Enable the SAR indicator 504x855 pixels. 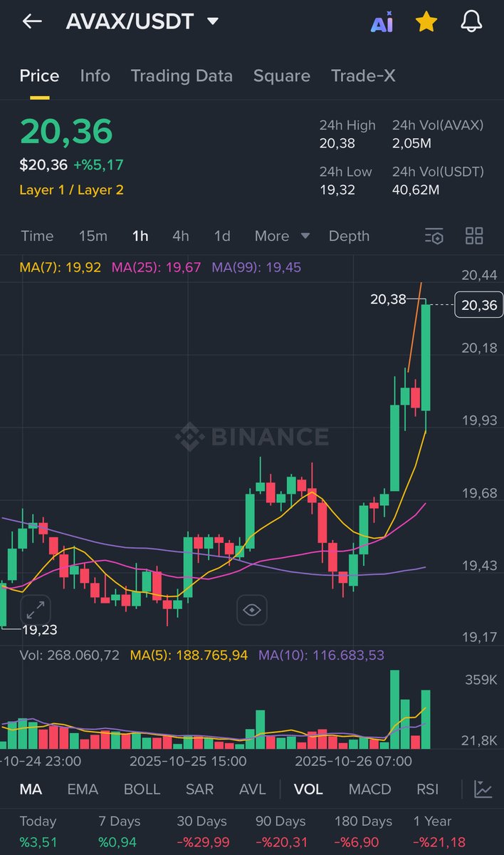point(199,789)
